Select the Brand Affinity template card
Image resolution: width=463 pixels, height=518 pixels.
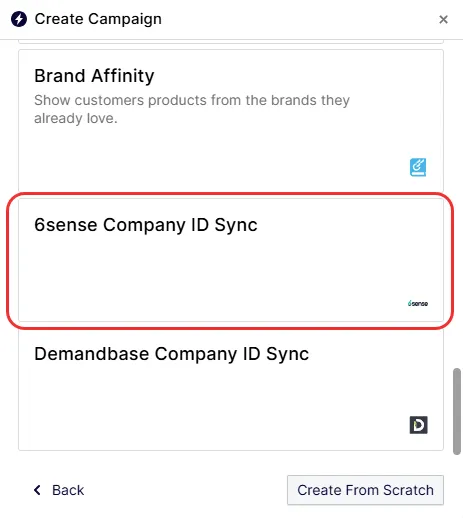click(231, 121)
